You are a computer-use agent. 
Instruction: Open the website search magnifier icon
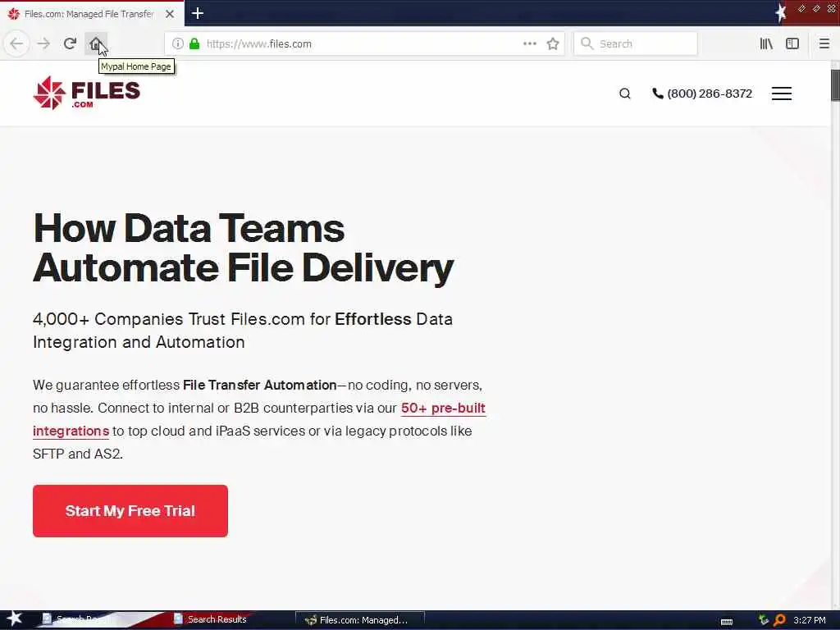(624, 94)
